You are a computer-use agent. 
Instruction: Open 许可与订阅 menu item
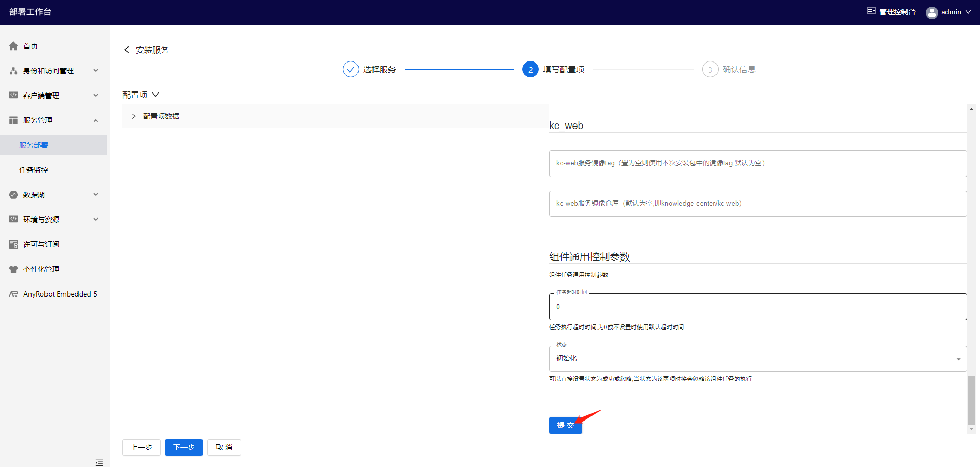41,244
